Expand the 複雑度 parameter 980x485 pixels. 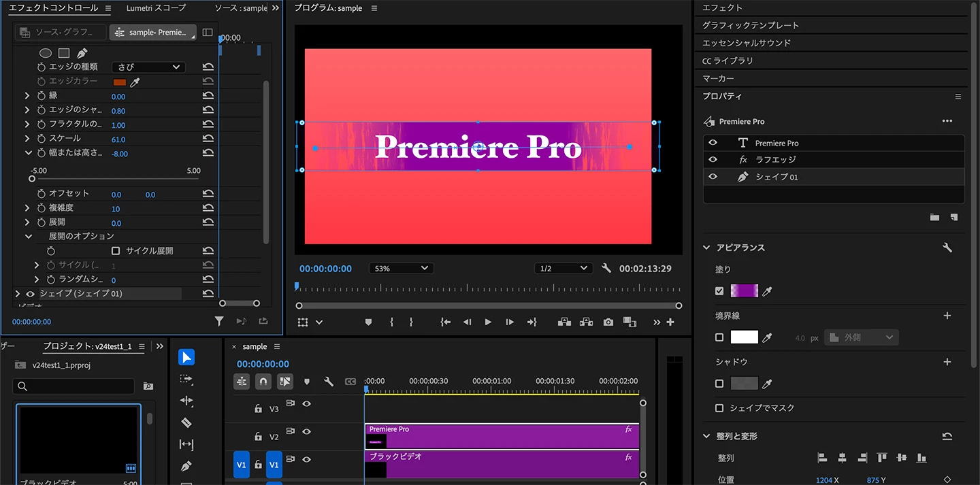click(x=27, y=208)
